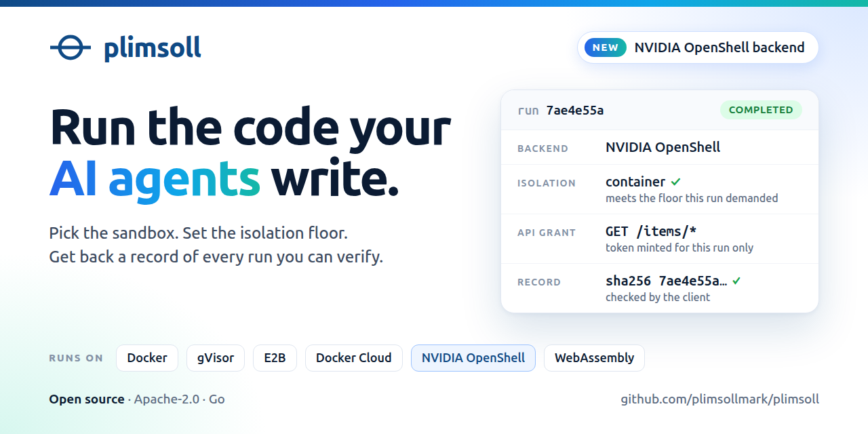Click the plimsoll wordmark text
This screenshot has width=868, height=434.
coord(153,48)
